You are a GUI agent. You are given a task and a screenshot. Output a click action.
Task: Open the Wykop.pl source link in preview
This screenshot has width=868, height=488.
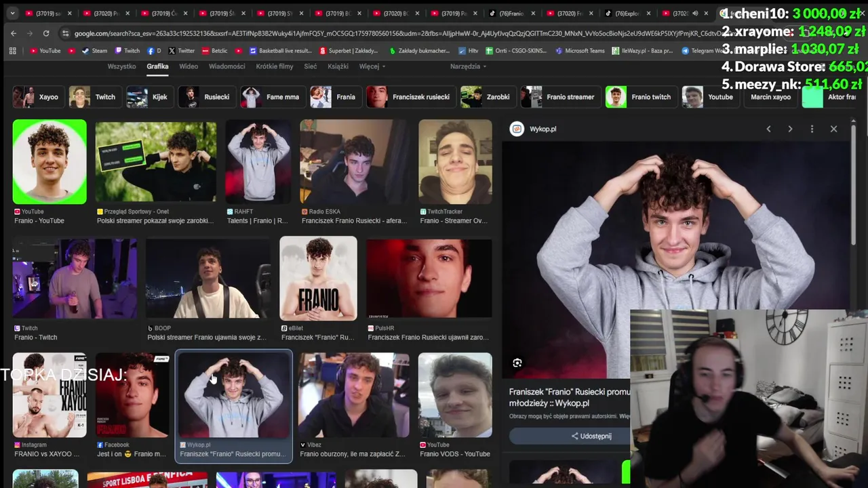534,129
